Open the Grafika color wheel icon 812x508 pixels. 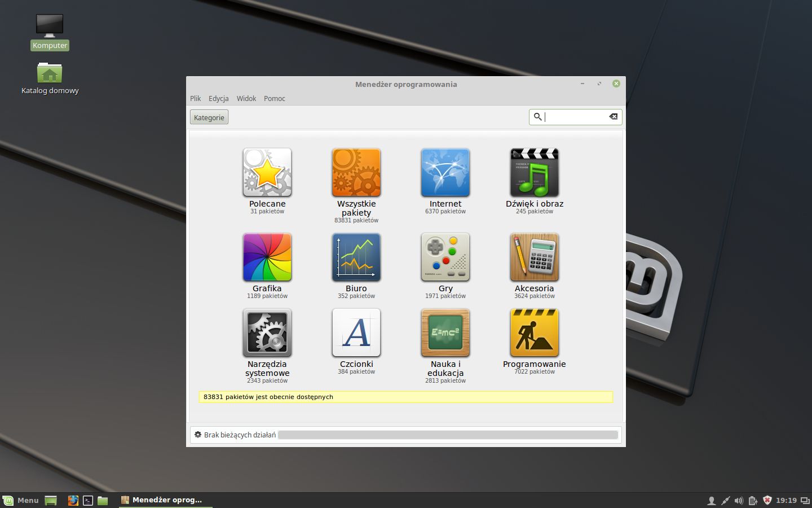pos(267,257)
